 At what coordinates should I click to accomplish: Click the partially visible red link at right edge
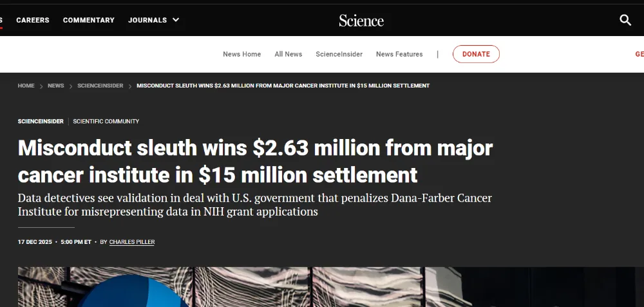639,54
